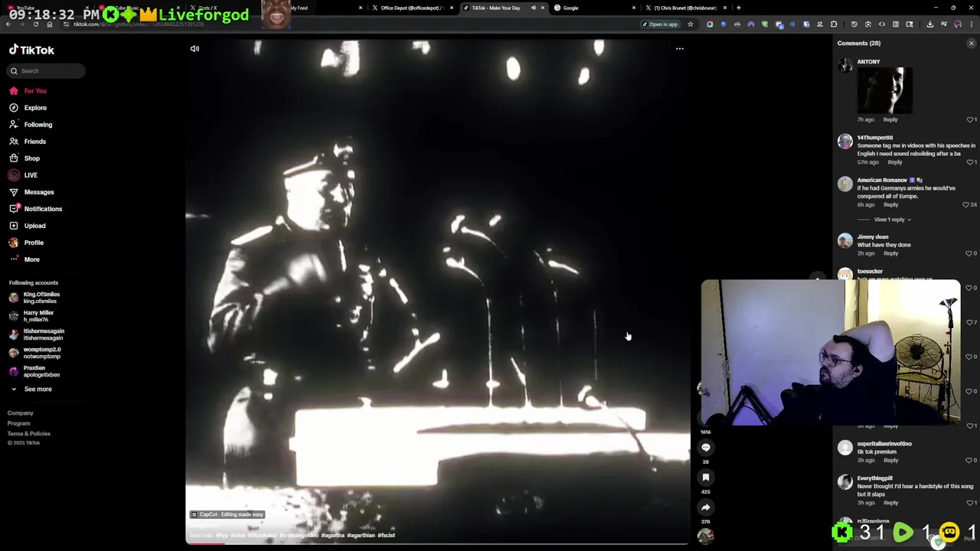Image resolution: width=980 pixels, height=551 pixels.
Task: Click the spinning sound disc thumbnail
Action: pyautogui.click(x=706, y=536)
